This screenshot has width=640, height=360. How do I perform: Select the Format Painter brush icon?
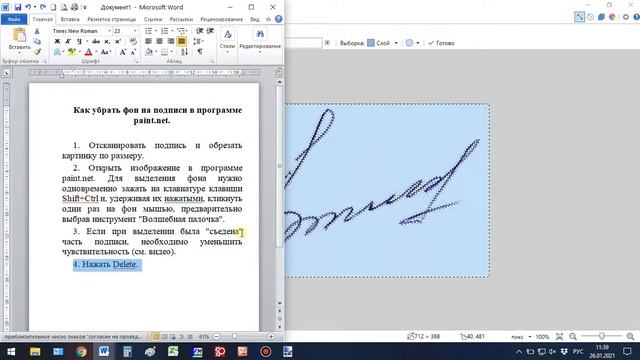[x=37, y=52]
